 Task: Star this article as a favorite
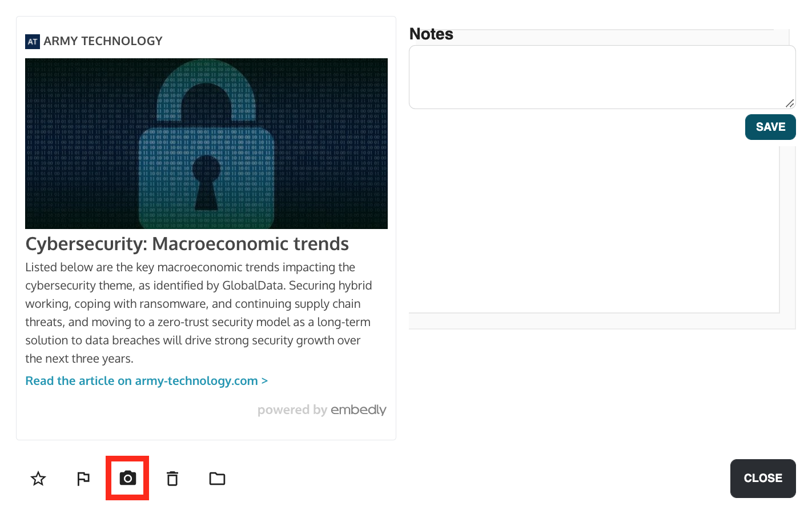click(38, 479)
